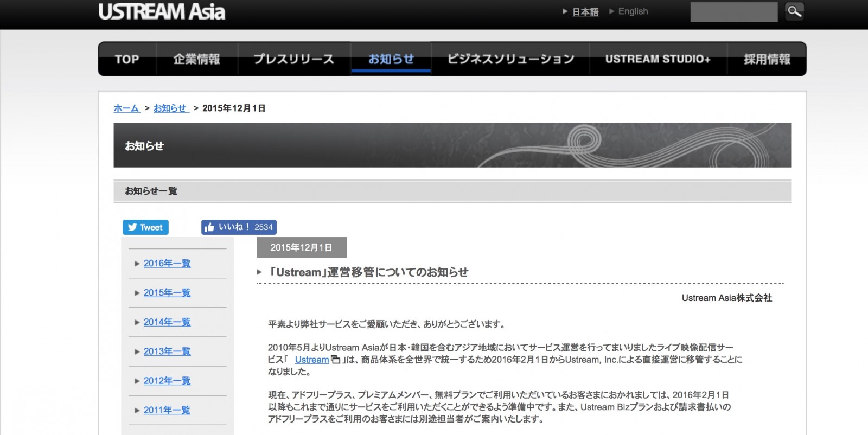The image size is (868, 435).
Task: Click the Ustream Asia株式会社 signature text
Action: click(727, 298)
